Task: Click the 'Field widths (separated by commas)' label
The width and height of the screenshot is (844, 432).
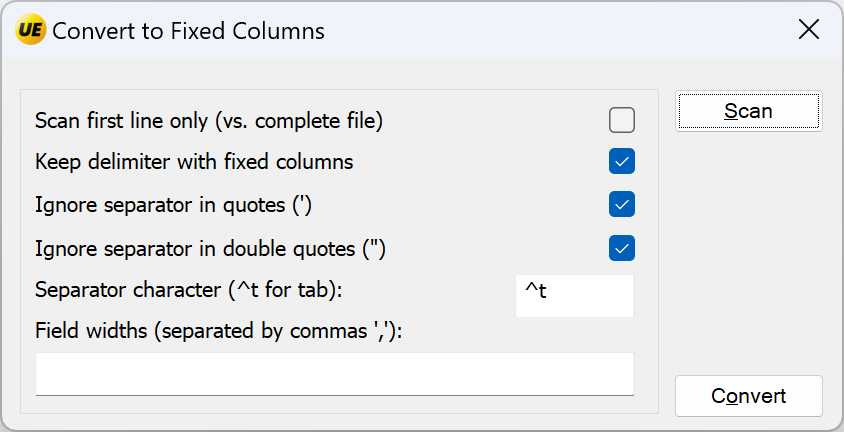Action: click(219, 331)
